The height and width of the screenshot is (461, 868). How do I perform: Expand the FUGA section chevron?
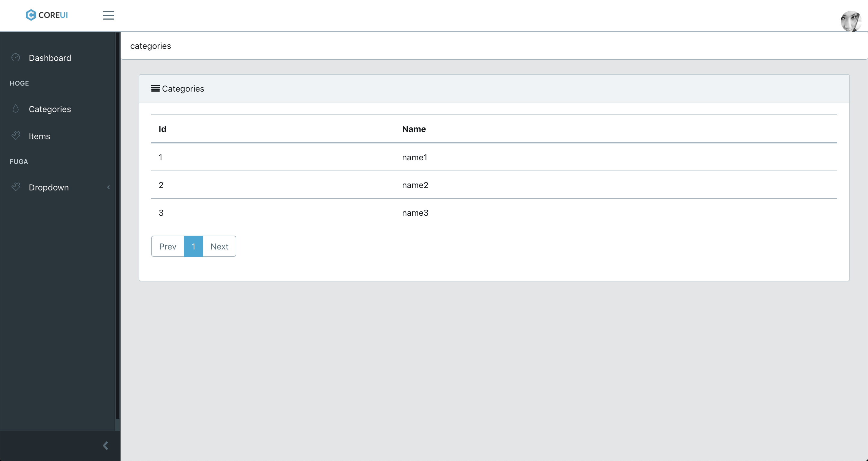coord(108,187)
